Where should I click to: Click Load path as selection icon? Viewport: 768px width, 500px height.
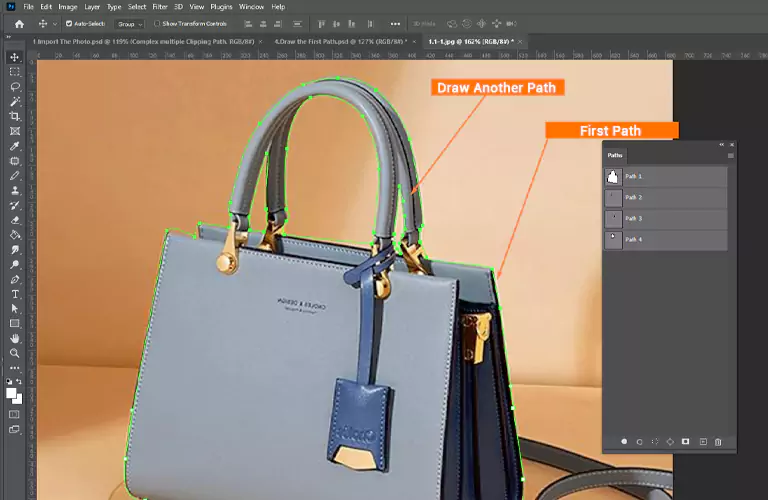[655, 441]
